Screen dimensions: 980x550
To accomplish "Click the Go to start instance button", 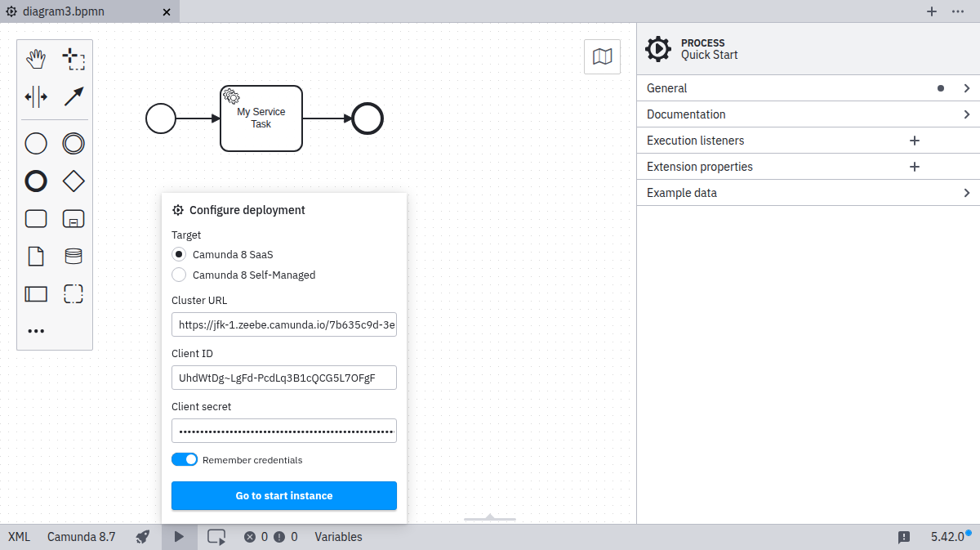I will click(283, 495).
